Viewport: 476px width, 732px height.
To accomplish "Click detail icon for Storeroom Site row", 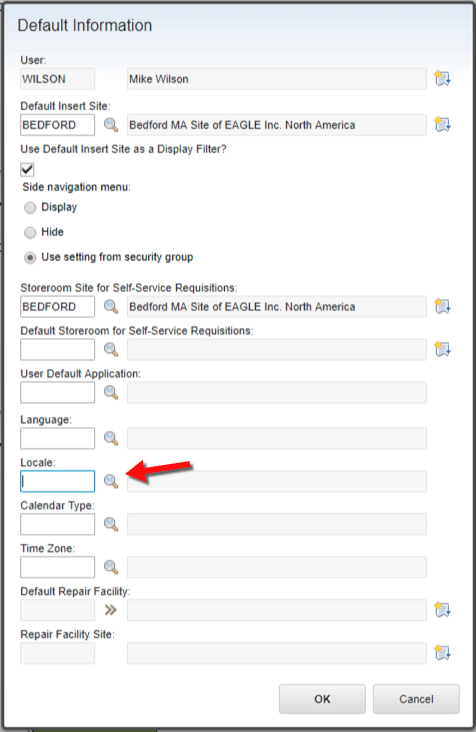I will (x=442, y=306).
